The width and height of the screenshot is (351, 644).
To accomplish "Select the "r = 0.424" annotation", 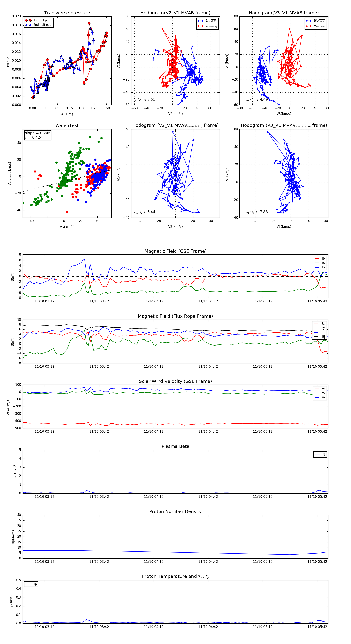I will [34, 137].
